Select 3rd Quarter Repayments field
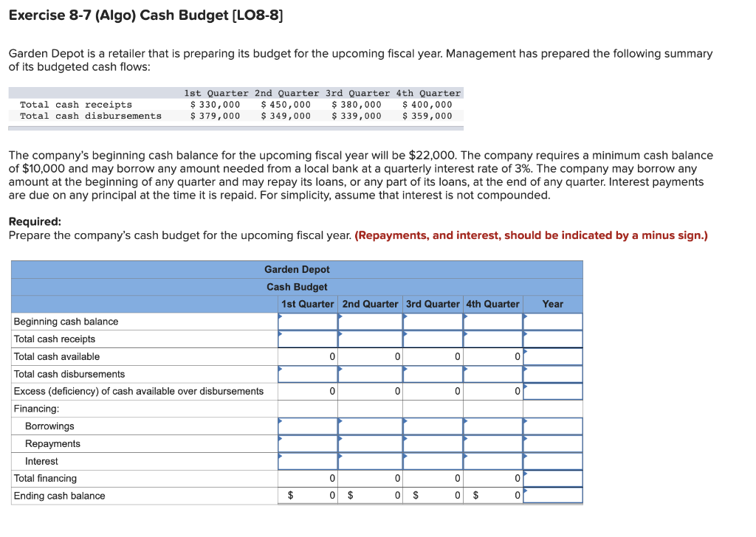756x537 pixels. point(433,444)
